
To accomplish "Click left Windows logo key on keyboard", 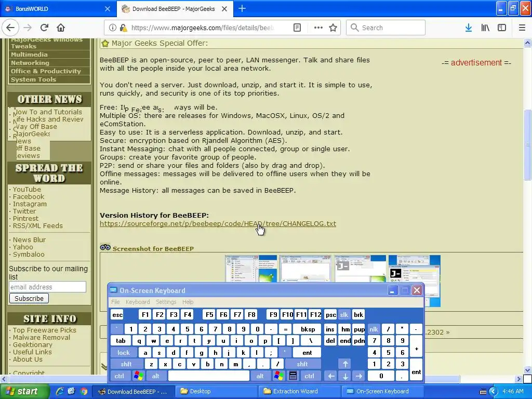I will pos(138,376).
